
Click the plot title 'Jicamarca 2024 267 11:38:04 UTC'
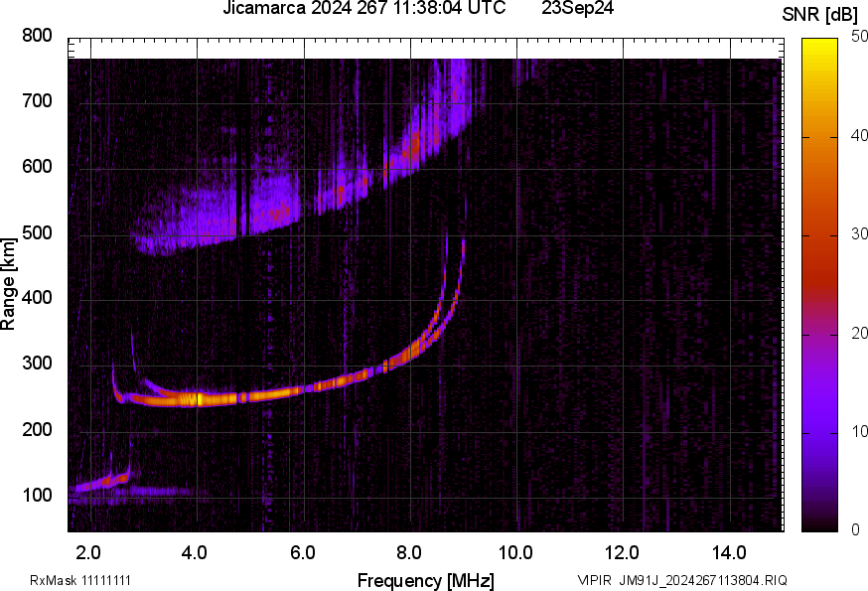[363, 8]
